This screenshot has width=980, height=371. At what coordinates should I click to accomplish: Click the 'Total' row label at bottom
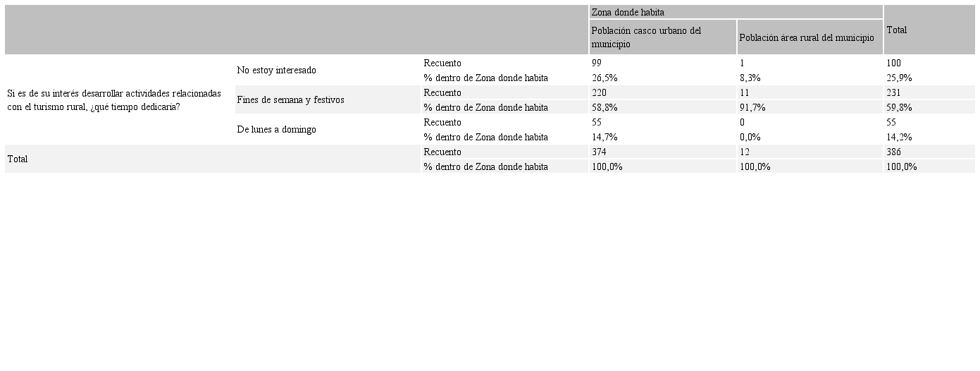[x=18, y=159]
